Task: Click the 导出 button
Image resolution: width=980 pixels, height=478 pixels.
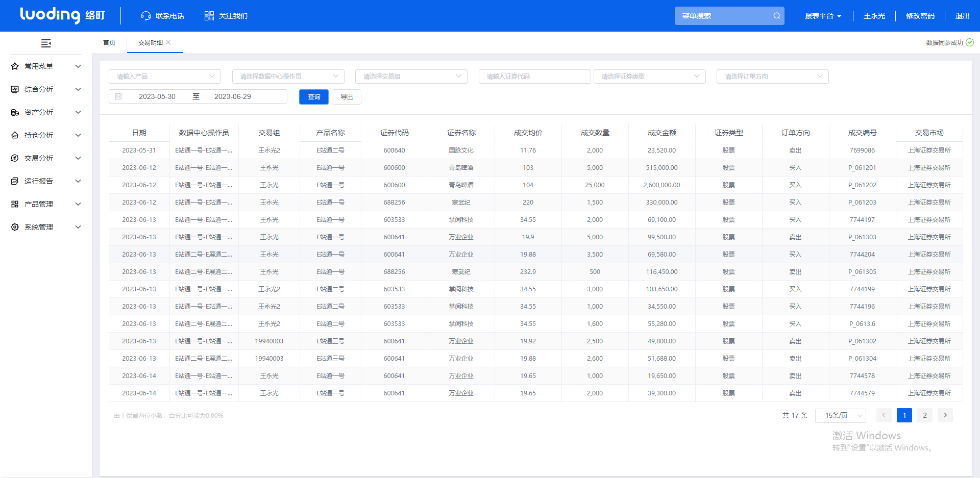Action: 347,97
